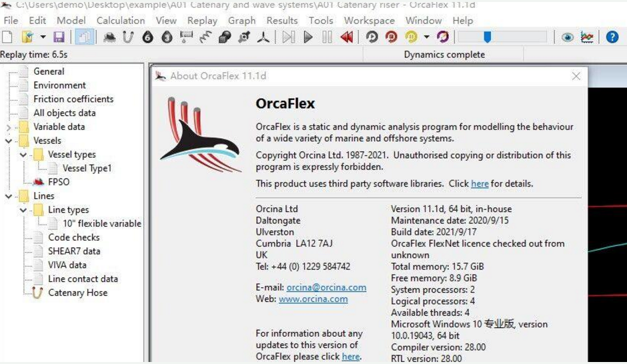Toggle the model browser button
This screenshot has width=627, height=364.
[84, 37]
